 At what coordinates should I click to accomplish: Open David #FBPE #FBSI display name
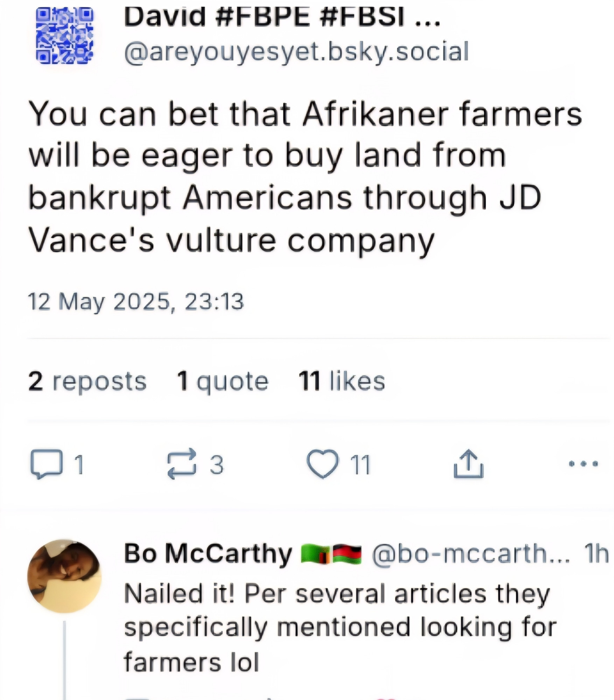pyautogui.click(x=282, y=16)
